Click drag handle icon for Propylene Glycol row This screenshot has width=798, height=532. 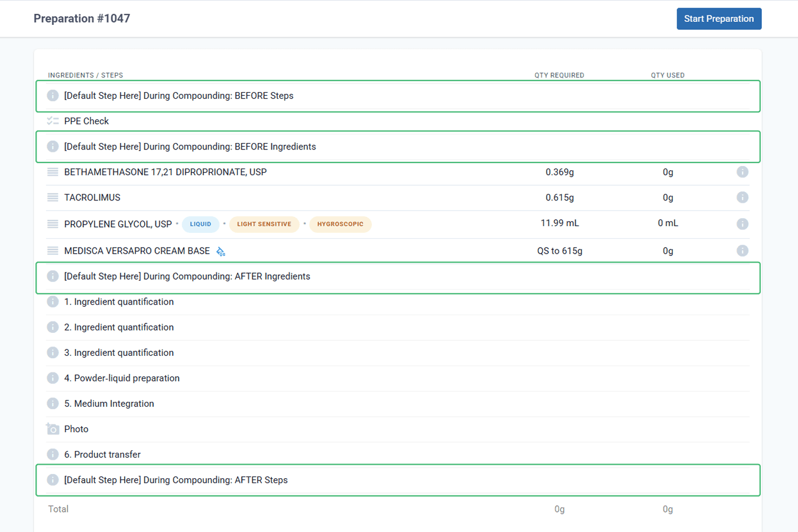coord(53,224)
